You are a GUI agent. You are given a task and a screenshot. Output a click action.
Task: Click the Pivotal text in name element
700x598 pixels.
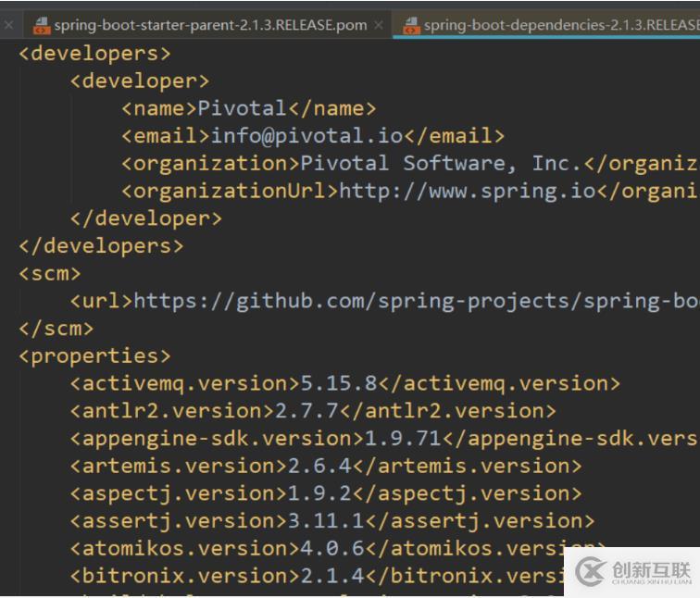(x=243, y=108)
